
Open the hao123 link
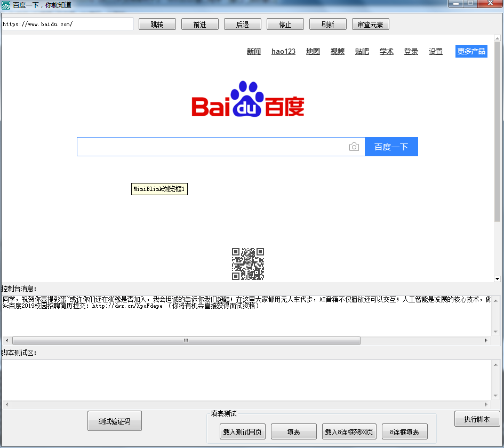[283, 51]
